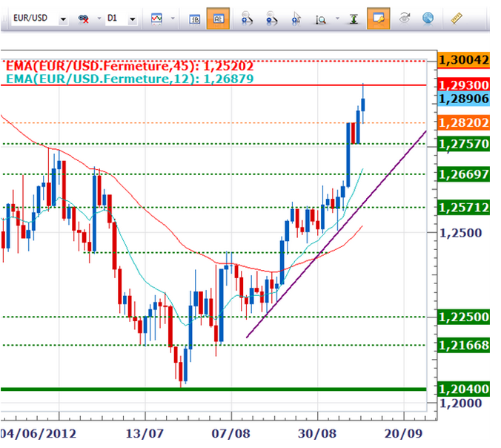
Task: Click the EMA 12 indicator label
Action: tap(130, 79)
